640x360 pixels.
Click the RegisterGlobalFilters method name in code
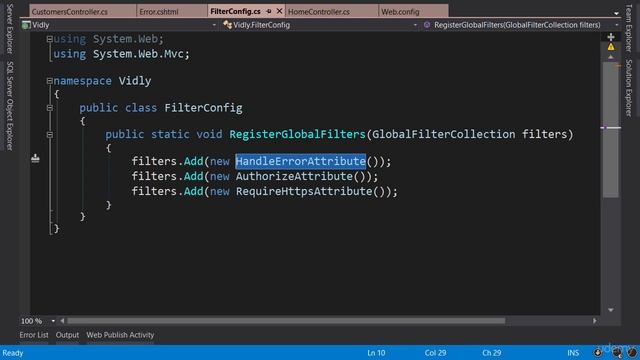point(297,134)
